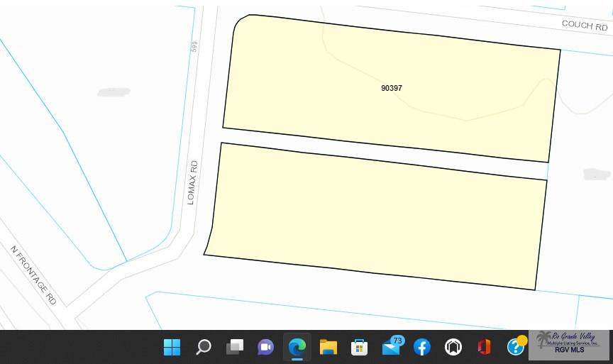Click the RGV MLS watermark logo
This screenshot has height=364, width=613.
[x=568, y=343]
